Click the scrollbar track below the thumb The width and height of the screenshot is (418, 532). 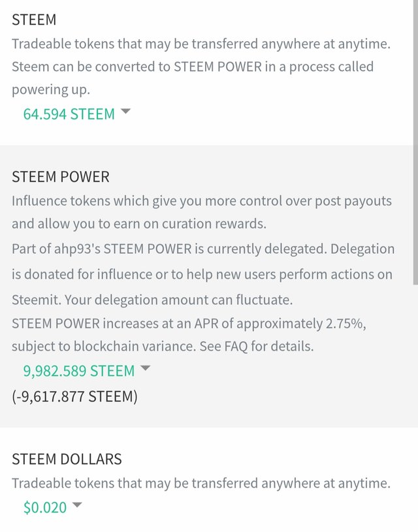pos(415,407)
